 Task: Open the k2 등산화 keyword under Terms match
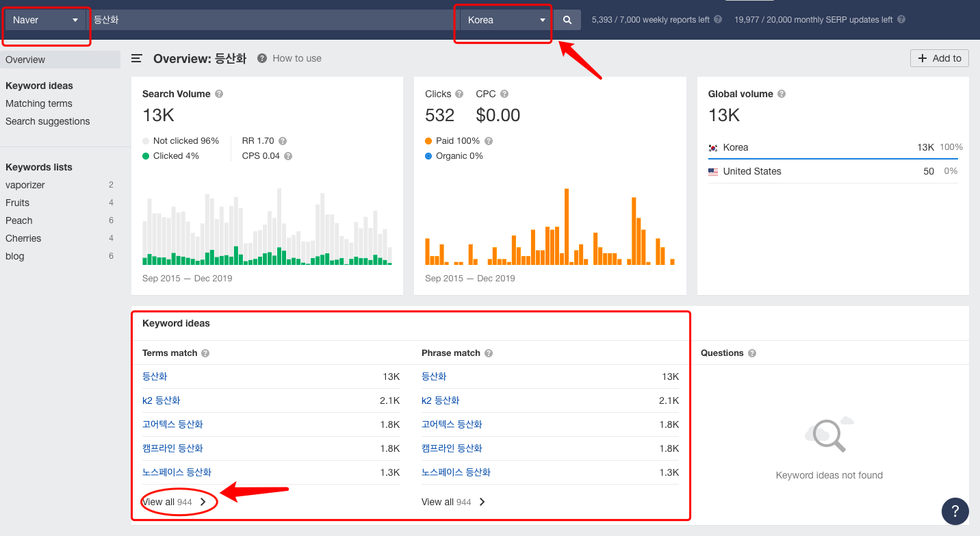[x=162, y=400]
